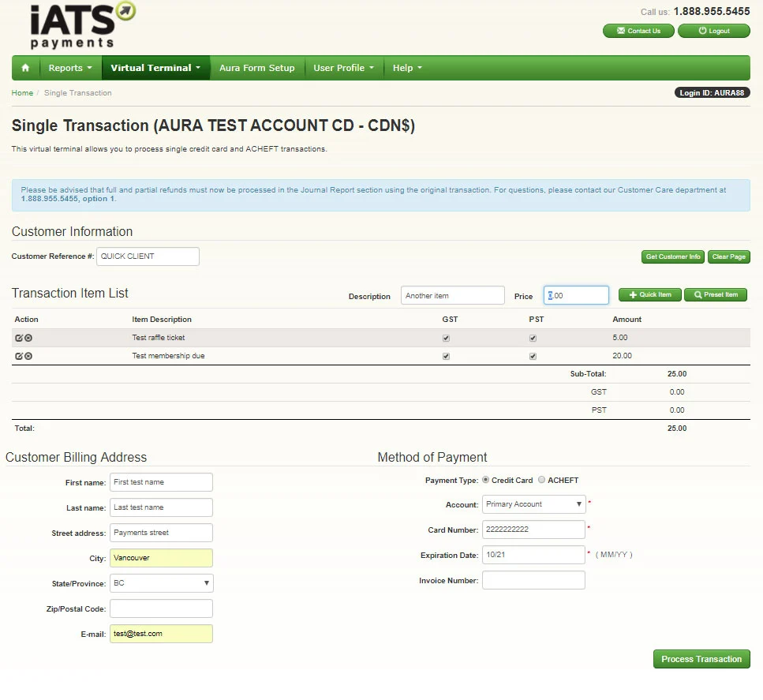Toggle PST for Test membership due
Viewport: 763px width, 700px height.
point(533,357)
